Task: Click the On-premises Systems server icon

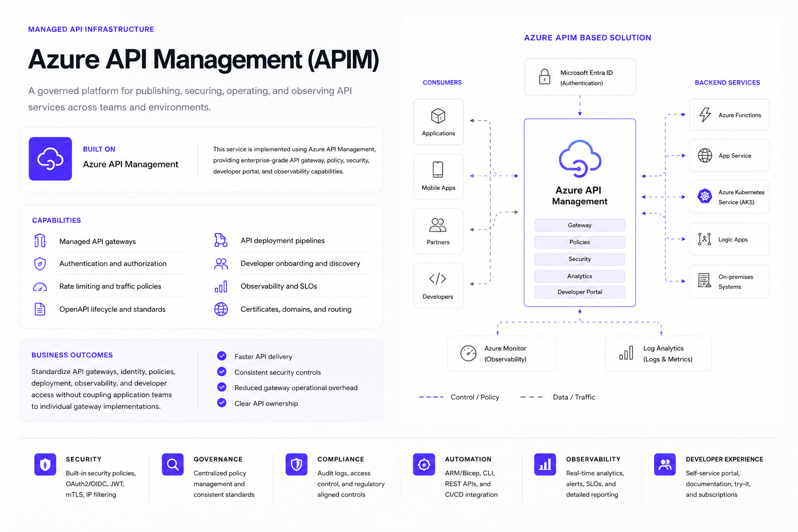Action: [x=704, y=281]
